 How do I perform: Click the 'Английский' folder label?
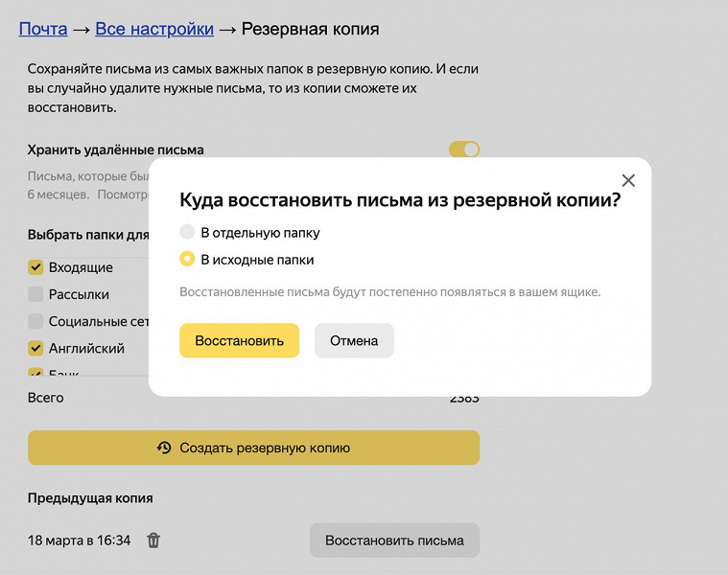click(x=86, y=348)
